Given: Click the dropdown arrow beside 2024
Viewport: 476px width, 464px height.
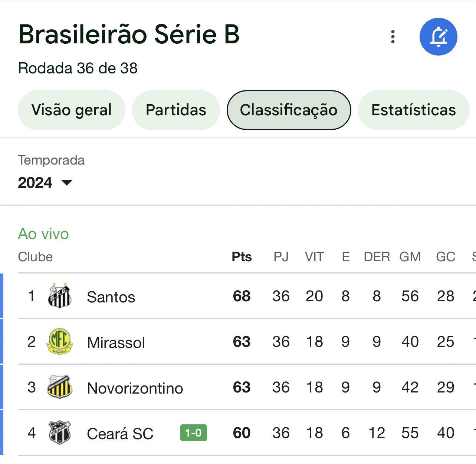Looking at the screenshot, I should [x=67, y=183].
